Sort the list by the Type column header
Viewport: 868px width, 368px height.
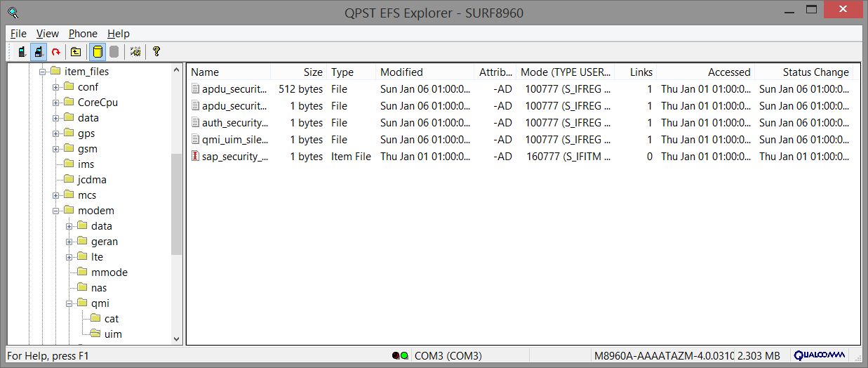(351, 72)
